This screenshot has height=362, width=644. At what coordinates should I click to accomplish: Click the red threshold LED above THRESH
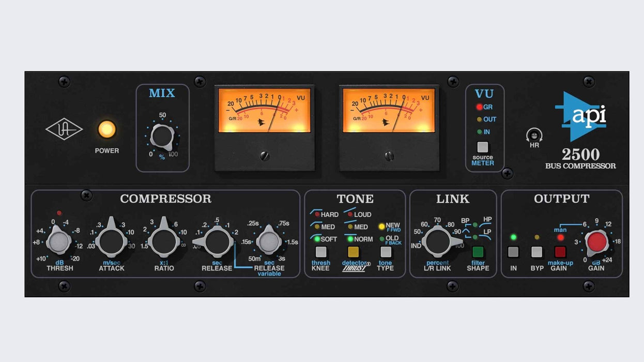point(59,213)
